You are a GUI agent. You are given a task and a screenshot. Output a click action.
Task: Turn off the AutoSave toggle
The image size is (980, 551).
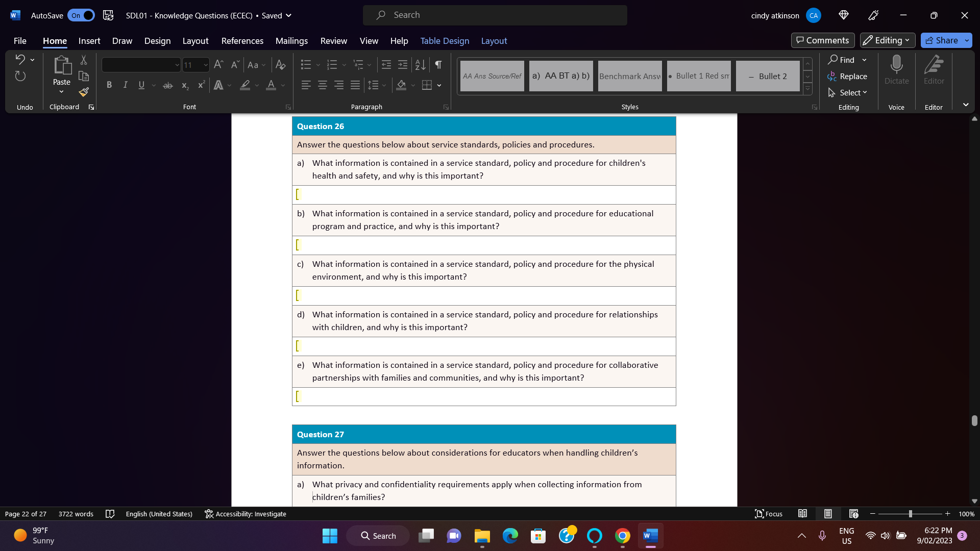(81, 15)
